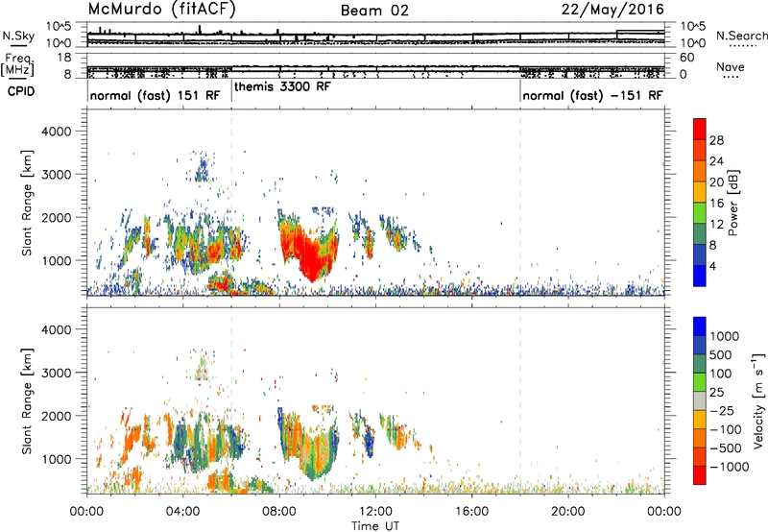Select the 'normal (fast) 151 RF' CPID segment
This screenshot has height=532, width=768.
pos(156,95)
